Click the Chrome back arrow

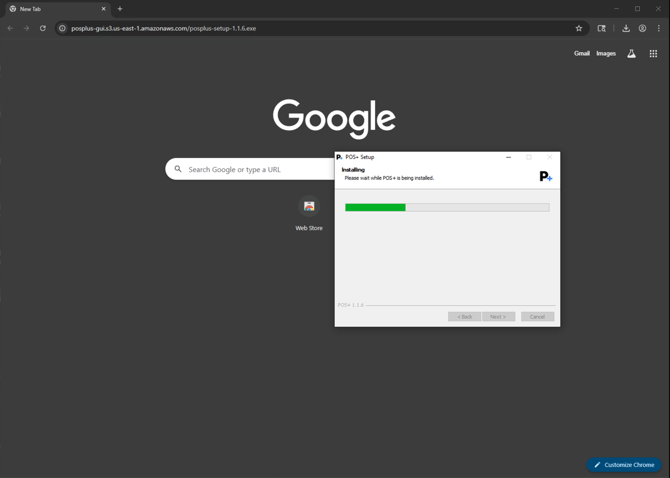click(x=10, y=28)
